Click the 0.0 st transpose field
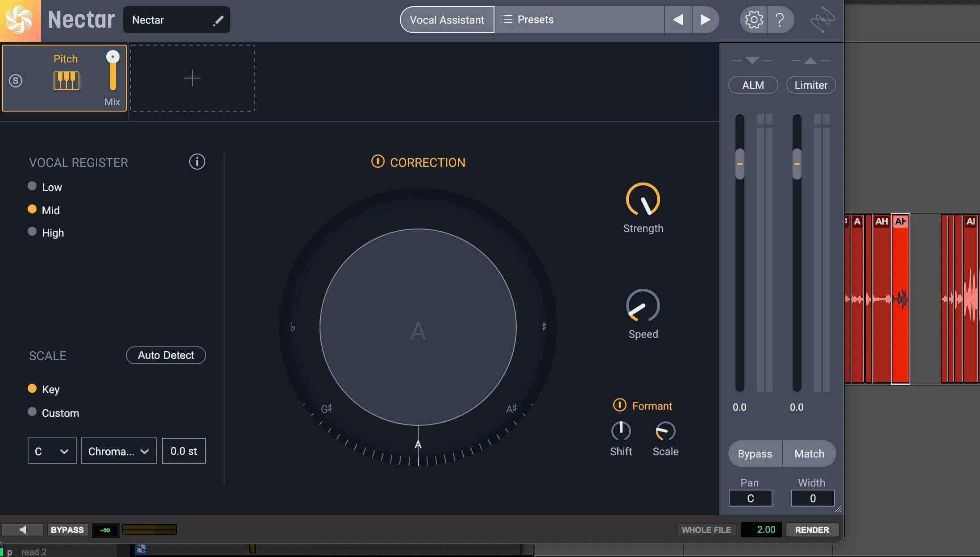The height and width of the screenshot is (557, 980). click(183, 451)
